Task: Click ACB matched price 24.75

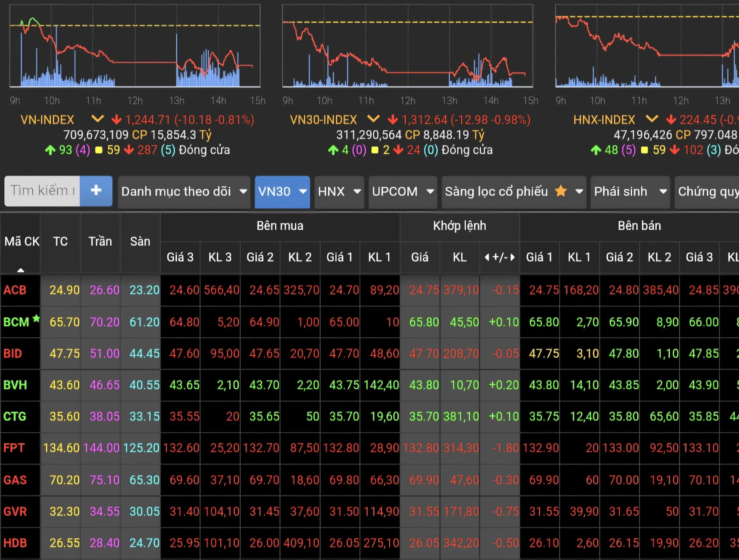Action: click(424, 290)
